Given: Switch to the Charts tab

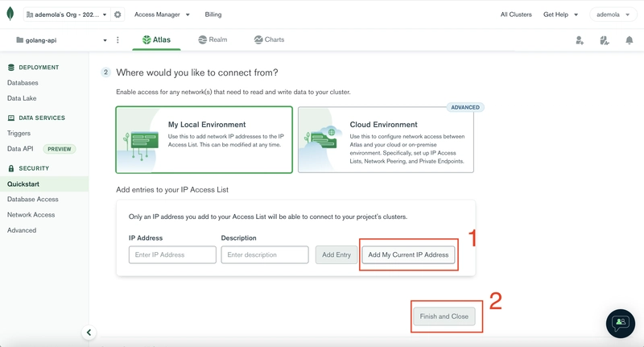Looking at the screenshot, I should [269, 39].
